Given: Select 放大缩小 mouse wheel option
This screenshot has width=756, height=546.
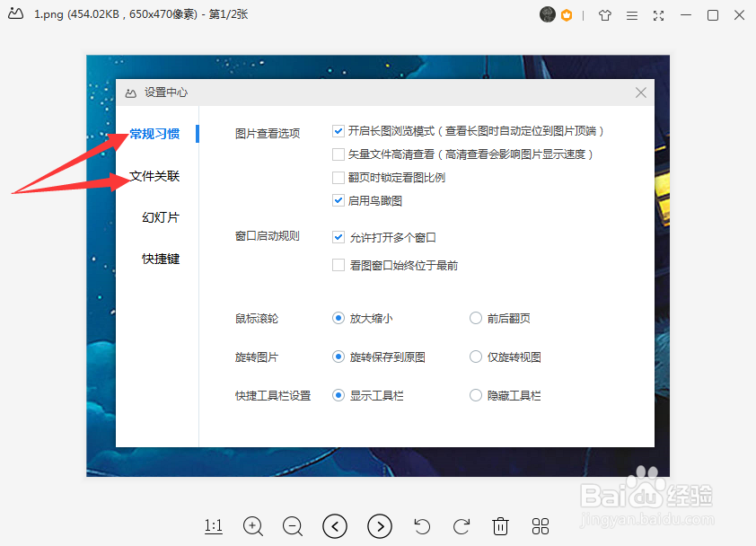Looking at the screenshot, I should [x=338, y=318].
